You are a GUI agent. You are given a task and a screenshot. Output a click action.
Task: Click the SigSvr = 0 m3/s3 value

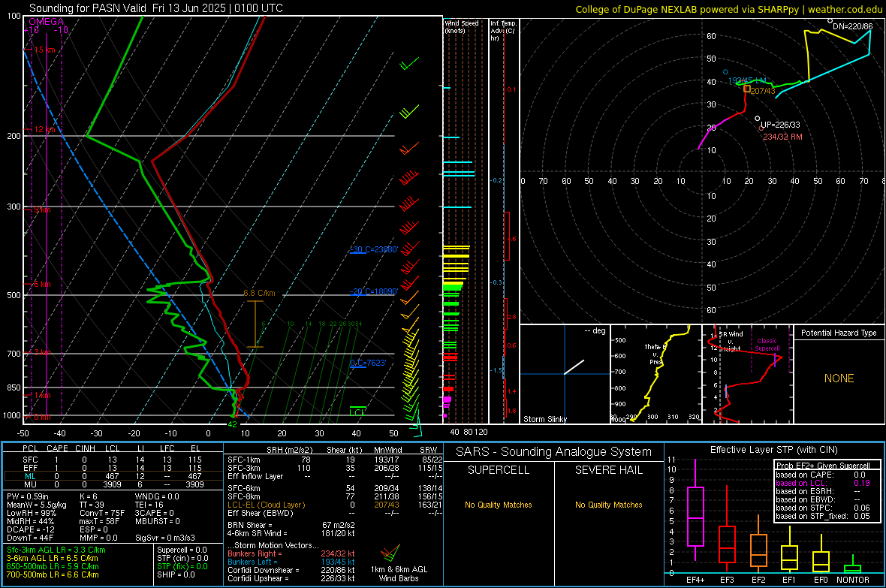[165, 538]
